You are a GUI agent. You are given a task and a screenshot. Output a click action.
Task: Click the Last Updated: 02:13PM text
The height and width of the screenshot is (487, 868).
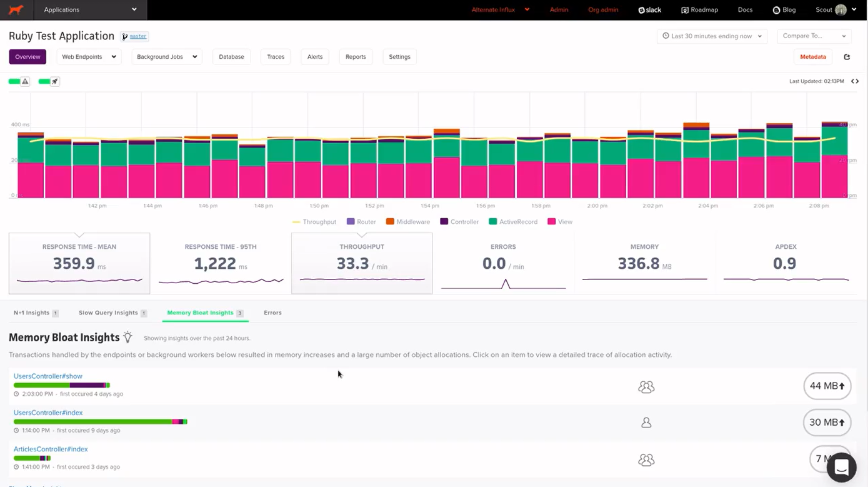tap(816, 81)
